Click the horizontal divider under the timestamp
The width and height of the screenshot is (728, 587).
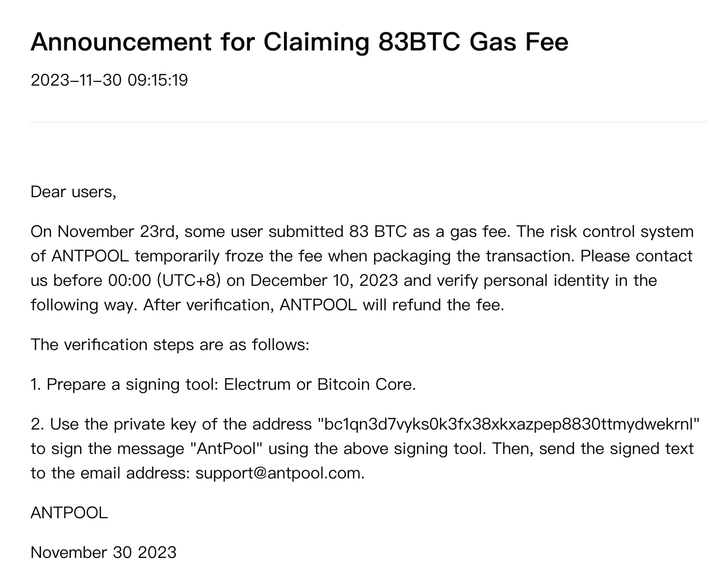pos(368,122)
